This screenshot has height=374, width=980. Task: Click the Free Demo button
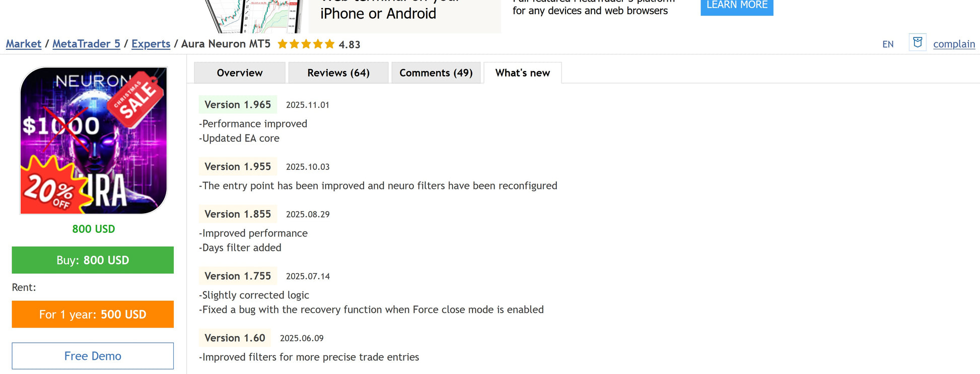[93, 356]
